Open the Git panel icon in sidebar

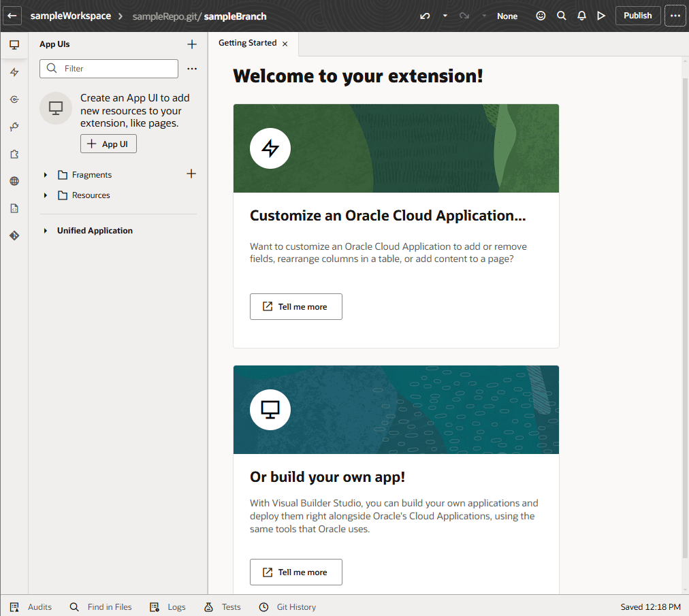(14, 235)
